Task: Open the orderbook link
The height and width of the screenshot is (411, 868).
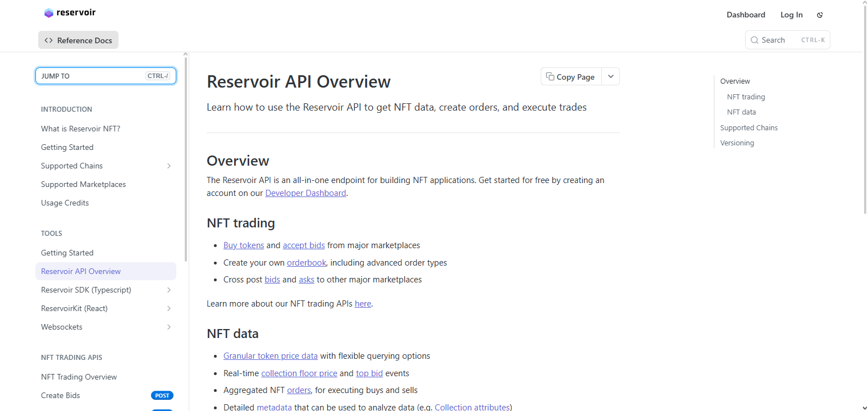Action: (x=307, y=263)
